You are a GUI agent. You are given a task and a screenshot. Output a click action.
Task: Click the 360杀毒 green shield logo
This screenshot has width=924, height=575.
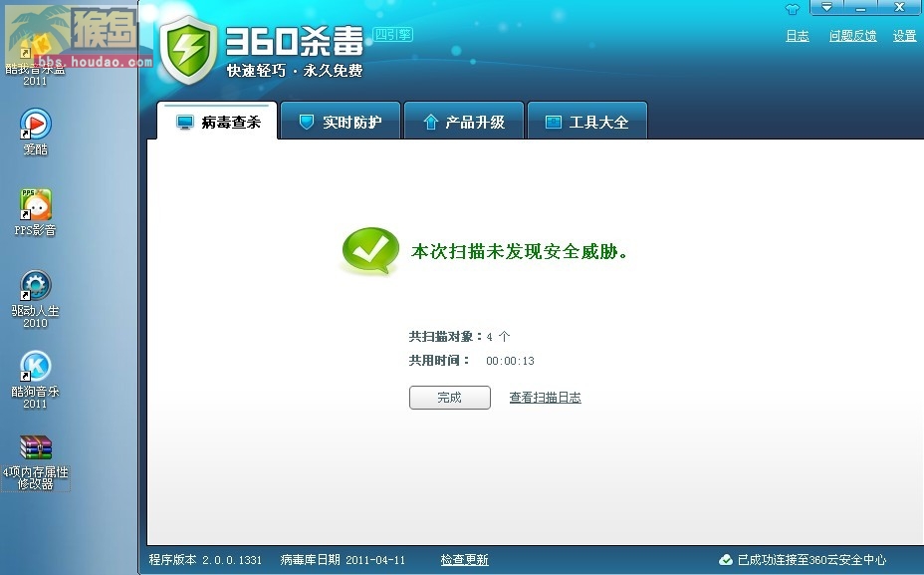[188, 50]
